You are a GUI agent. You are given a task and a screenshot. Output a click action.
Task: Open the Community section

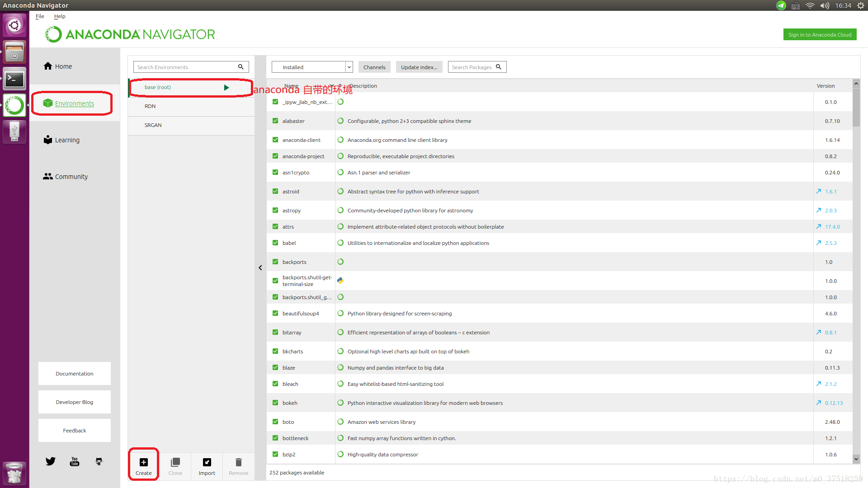66,177
